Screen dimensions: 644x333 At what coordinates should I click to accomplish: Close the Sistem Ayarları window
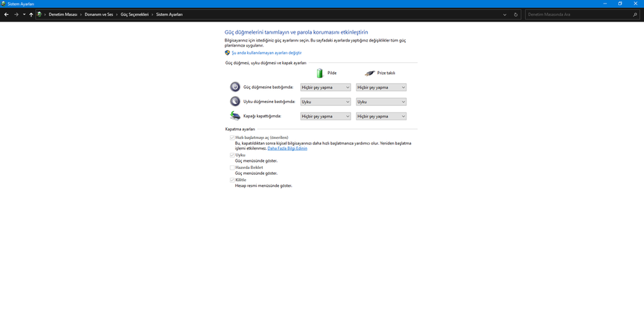(635, 4)
